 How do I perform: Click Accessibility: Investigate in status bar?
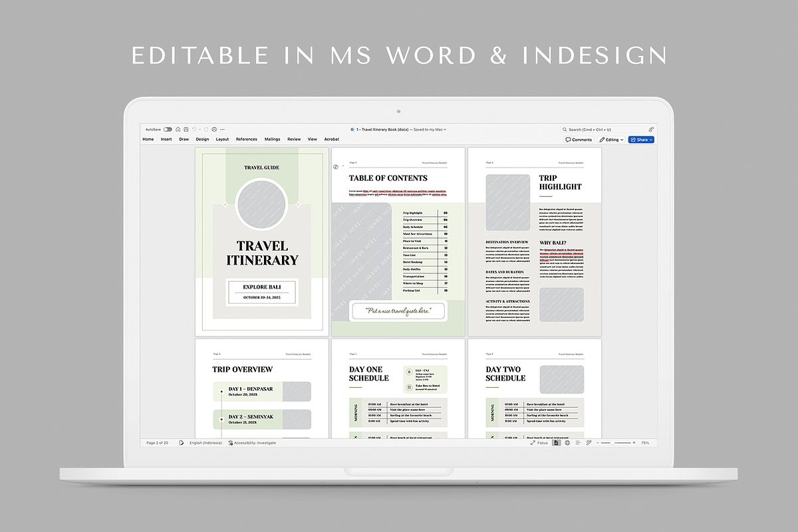[x=252, y=443]
